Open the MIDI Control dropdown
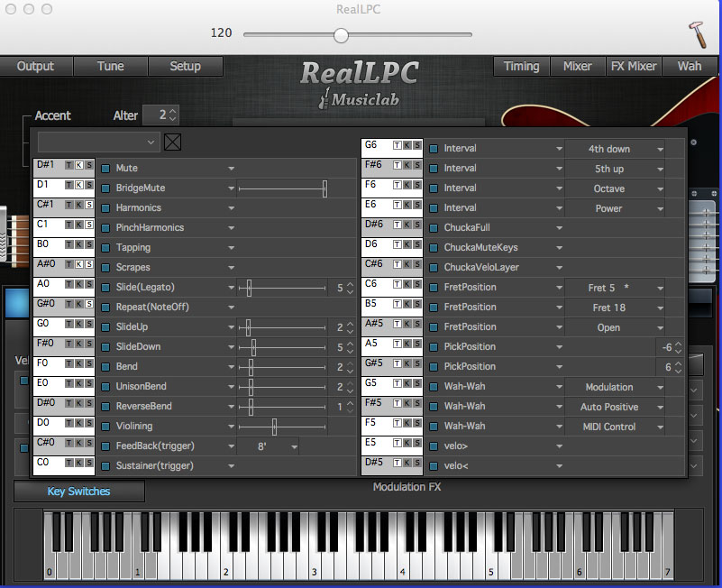 (x=615, y=427)
